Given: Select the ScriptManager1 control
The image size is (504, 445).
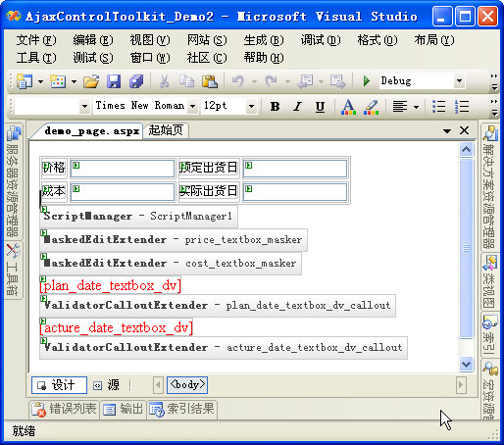Looking at the screenshot, I should [x=139, y=216].
